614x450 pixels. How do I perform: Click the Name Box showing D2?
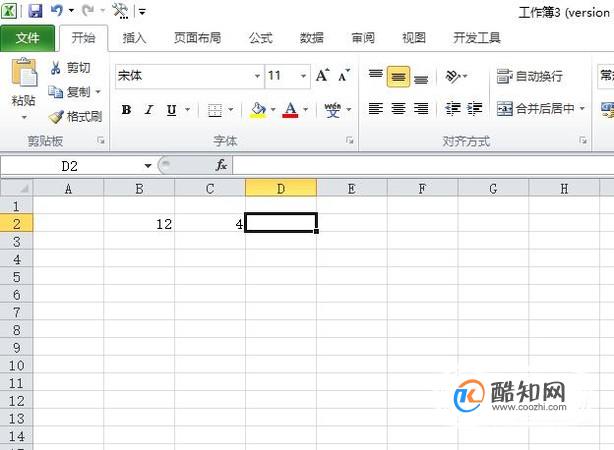click(70, 166)
